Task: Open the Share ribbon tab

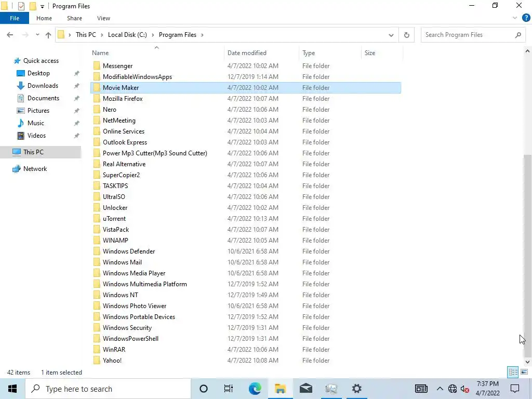Action: point(74,18)
